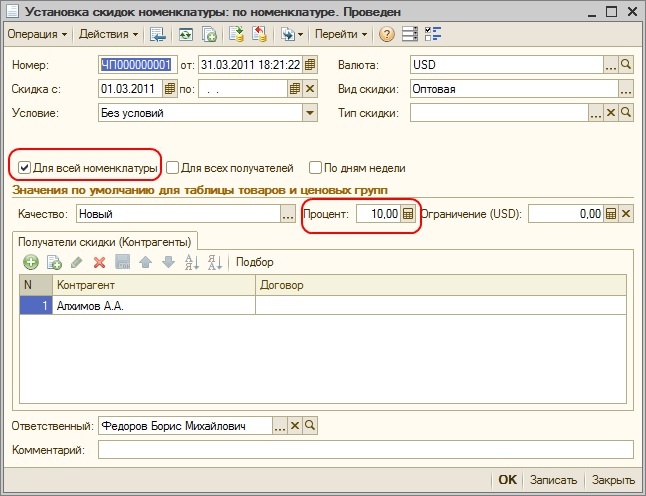Click the unpost document icon with red arrow

pyautogui.click(x=260, y=34)
